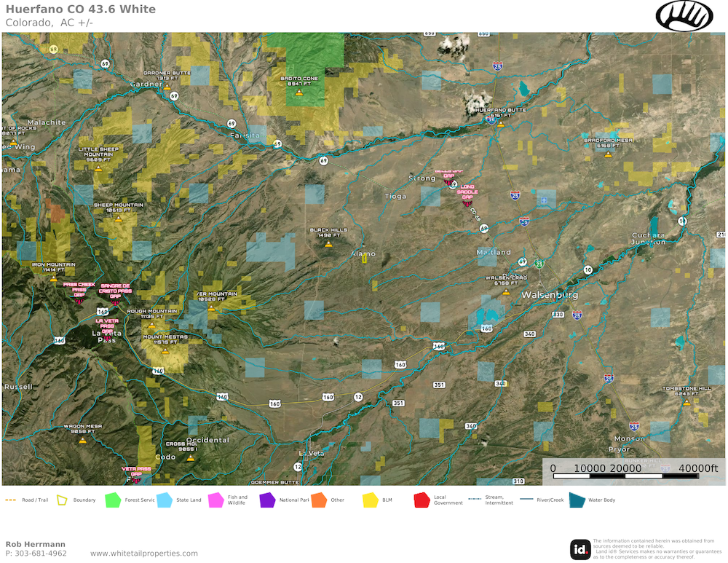This screenshot has height=563, width=728.
Task: Click the Gardner town label
Action: (x=145, y=84)
